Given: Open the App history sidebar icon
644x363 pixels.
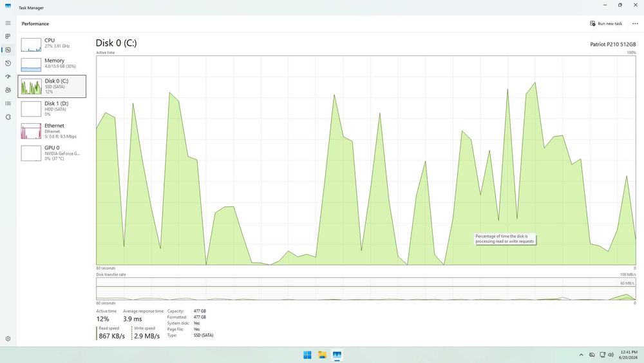Looking at the screenshot, I should tap(8, 63).
